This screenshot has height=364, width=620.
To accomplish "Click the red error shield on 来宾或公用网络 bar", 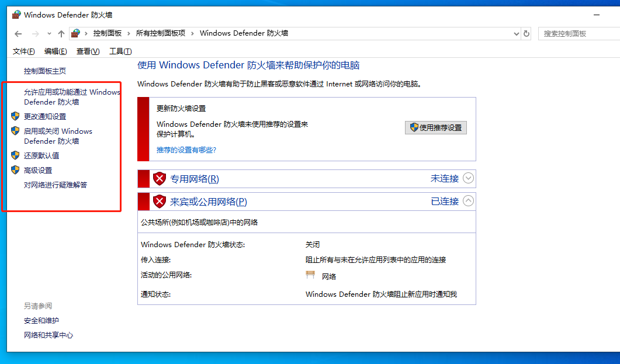I will pyautogui.click(x=160, y=201).
